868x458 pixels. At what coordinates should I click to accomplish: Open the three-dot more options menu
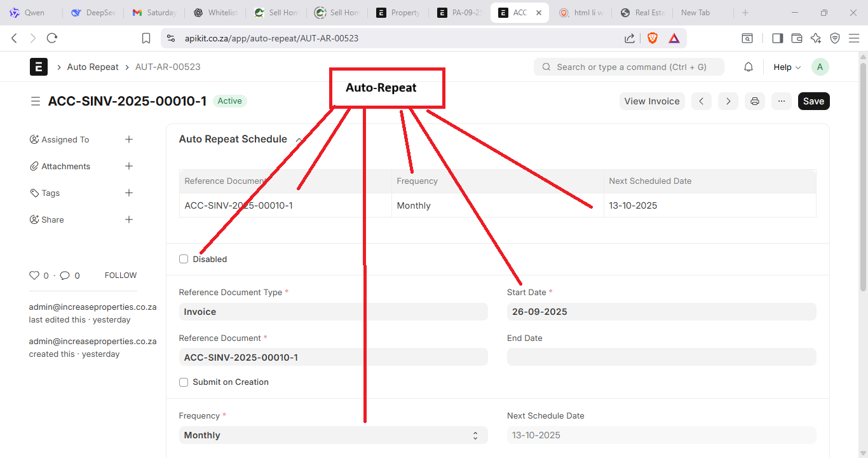pyautogui.click(x=781, y=101)
